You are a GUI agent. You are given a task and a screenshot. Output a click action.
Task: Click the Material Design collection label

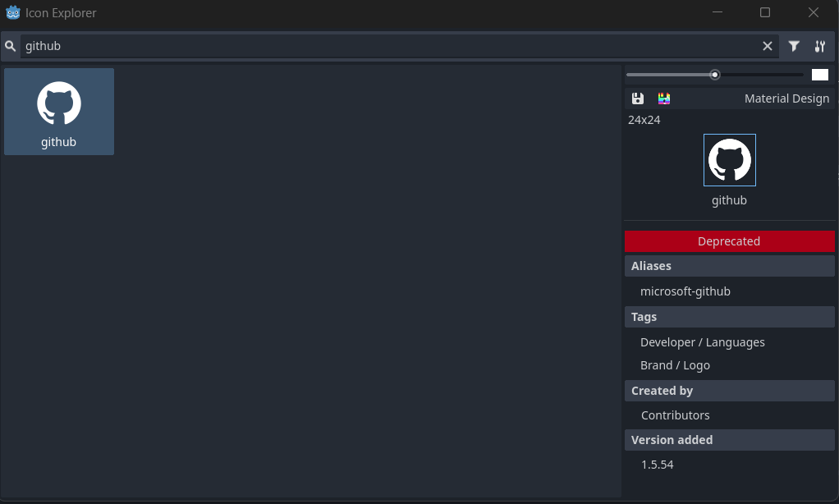786,99
